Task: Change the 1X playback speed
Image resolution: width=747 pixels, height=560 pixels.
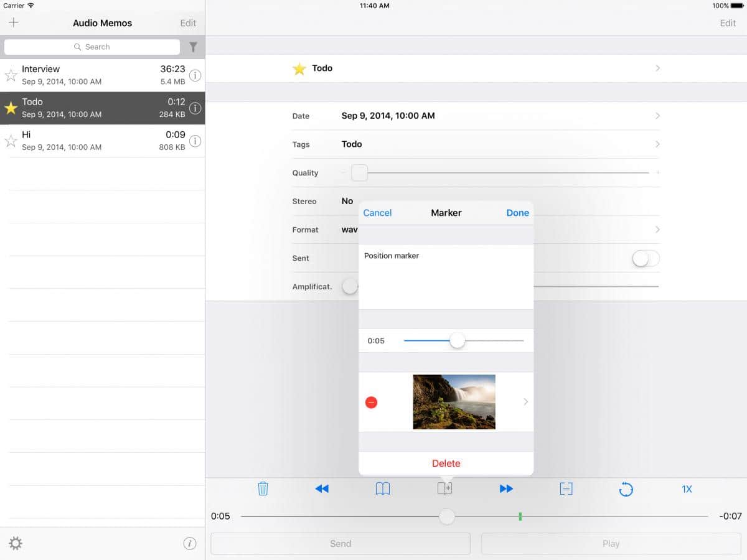Action: point(687,489)
